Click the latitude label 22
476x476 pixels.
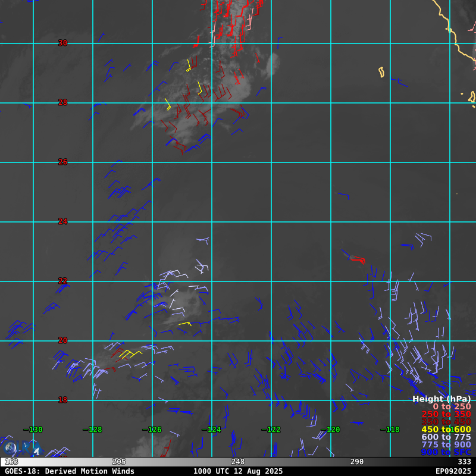click(x=63, y=281)
